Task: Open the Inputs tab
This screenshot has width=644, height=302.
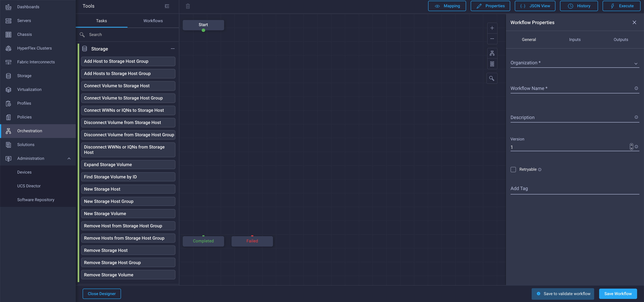Action: tap(574, 39)
